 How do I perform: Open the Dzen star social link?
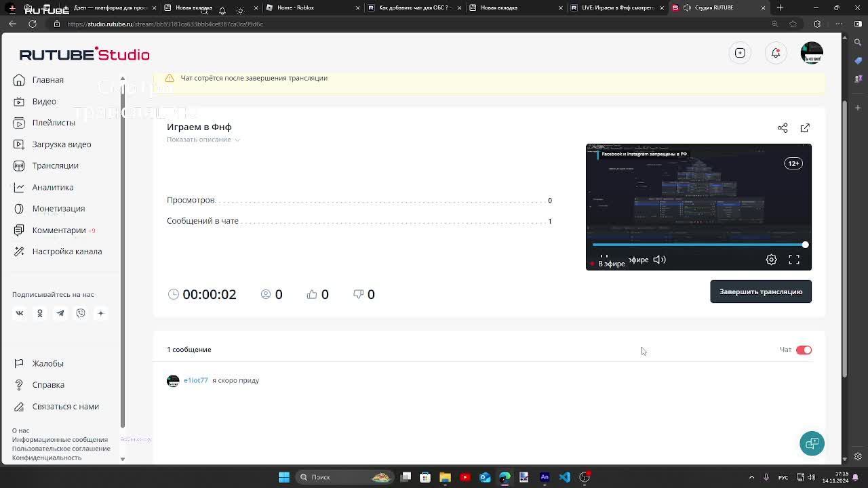[100, 313]
